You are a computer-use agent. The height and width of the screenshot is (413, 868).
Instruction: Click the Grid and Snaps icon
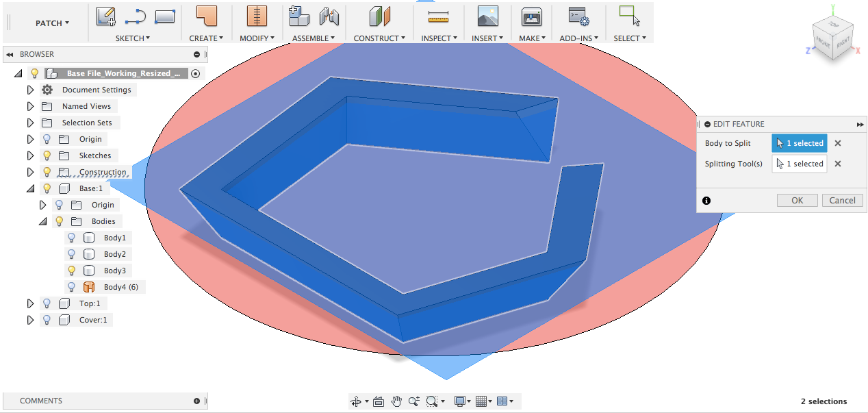481,401
